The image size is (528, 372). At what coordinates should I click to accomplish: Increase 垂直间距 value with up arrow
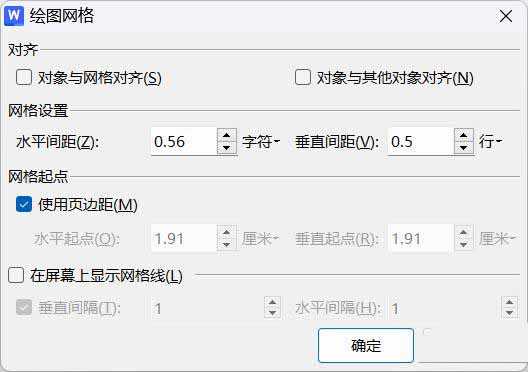coord(464,135)
